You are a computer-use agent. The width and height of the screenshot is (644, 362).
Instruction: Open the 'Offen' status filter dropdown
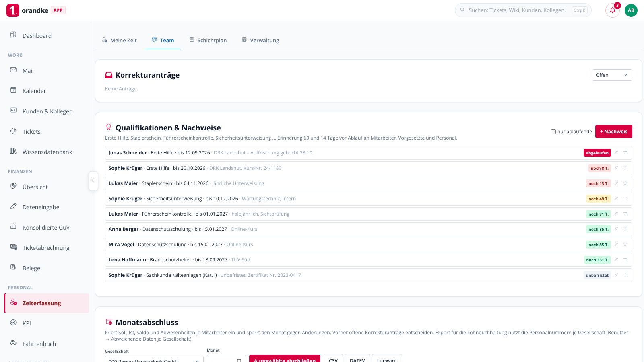(x=612, y=75)
